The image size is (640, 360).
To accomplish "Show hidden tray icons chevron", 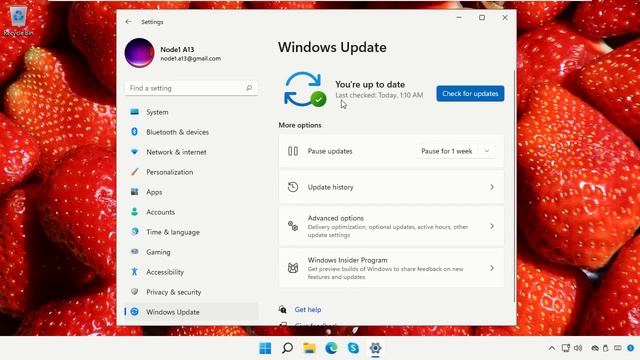I will pyautogui.click(x=552, y=348).
